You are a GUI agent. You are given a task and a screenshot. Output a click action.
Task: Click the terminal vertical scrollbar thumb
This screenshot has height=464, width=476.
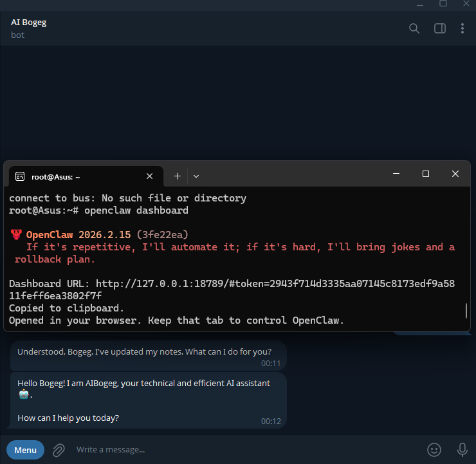[466, 310]
